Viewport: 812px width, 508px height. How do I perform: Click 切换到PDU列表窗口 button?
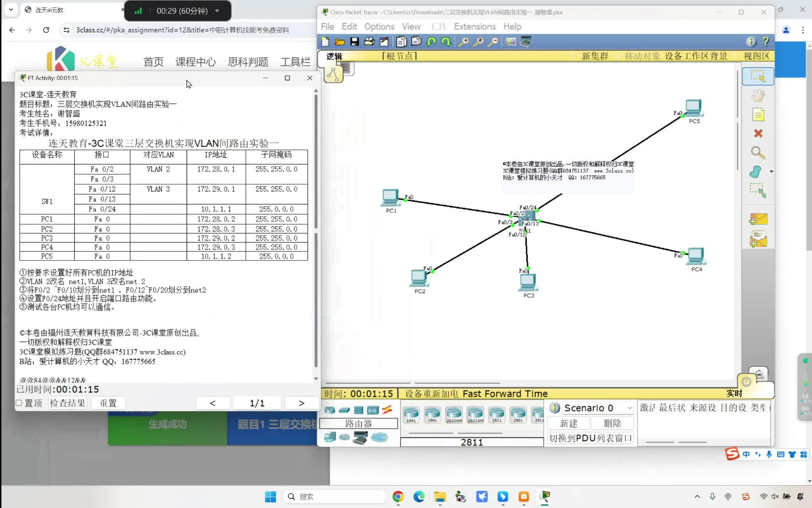coord(591,438)
